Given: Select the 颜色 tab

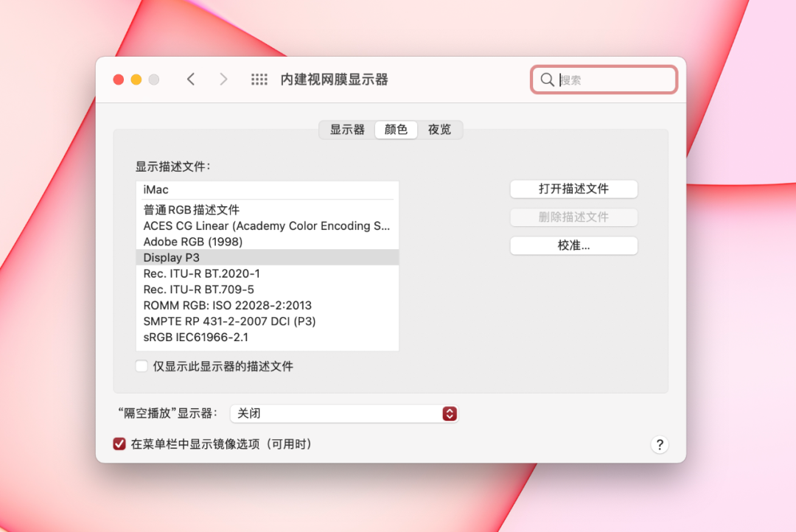Looking at the screenshot, I should pos(396,130).
